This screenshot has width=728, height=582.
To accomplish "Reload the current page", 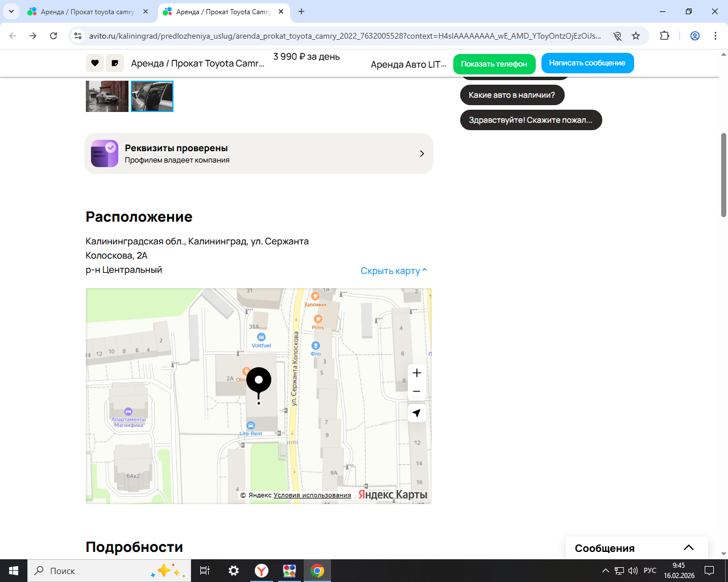I will (x=53, y=36).
